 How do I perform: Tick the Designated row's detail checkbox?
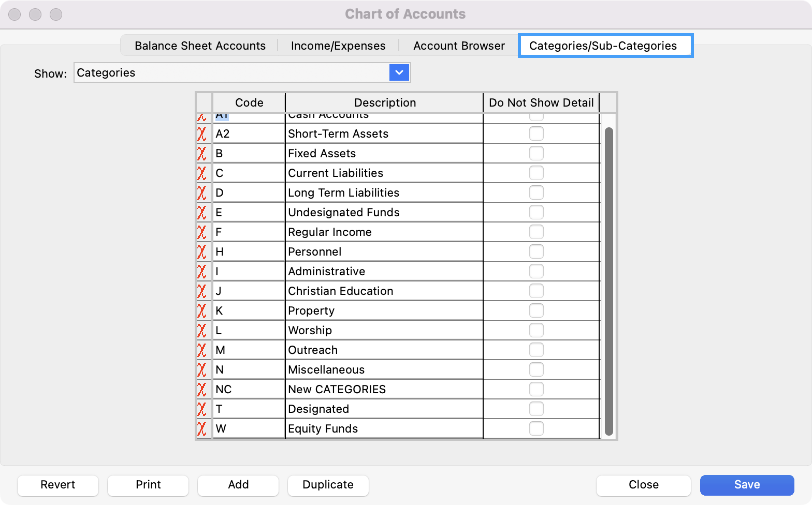(536, 409)
